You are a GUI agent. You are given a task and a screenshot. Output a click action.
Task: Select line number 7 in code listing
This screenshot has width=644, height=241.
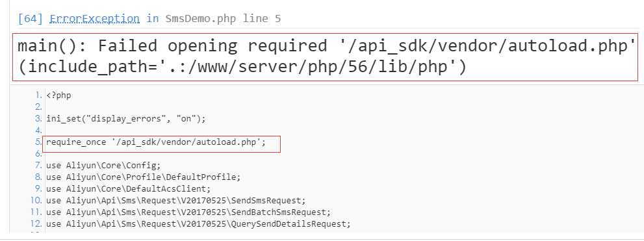pos(38,166)
